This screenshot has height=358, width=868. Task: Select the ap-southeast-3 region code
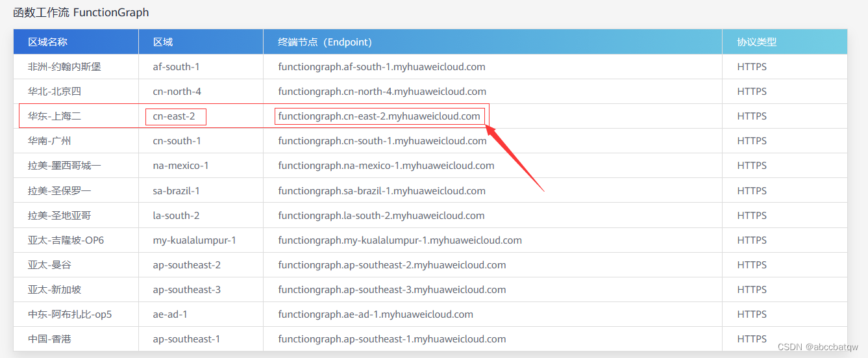[187, 290]
